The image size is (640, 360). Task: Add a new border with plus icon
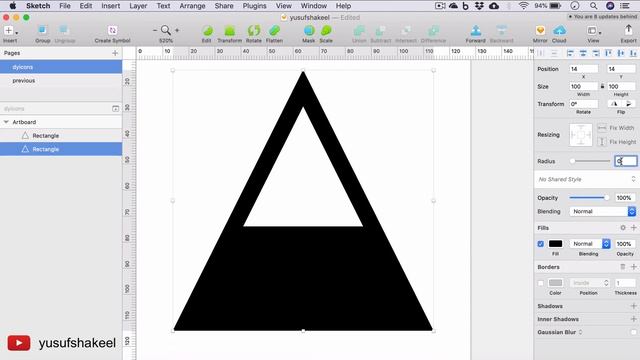[633, 267]
